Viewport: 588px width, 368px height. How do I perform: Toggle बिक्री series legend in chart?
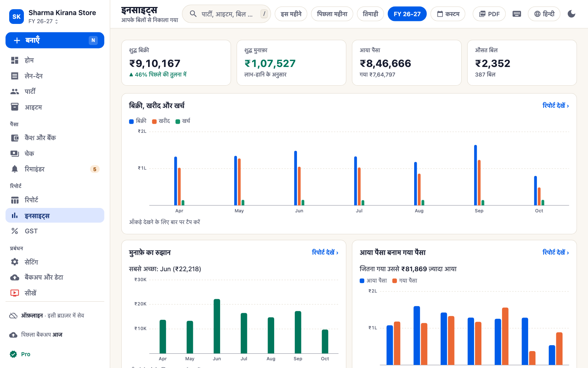138,121
